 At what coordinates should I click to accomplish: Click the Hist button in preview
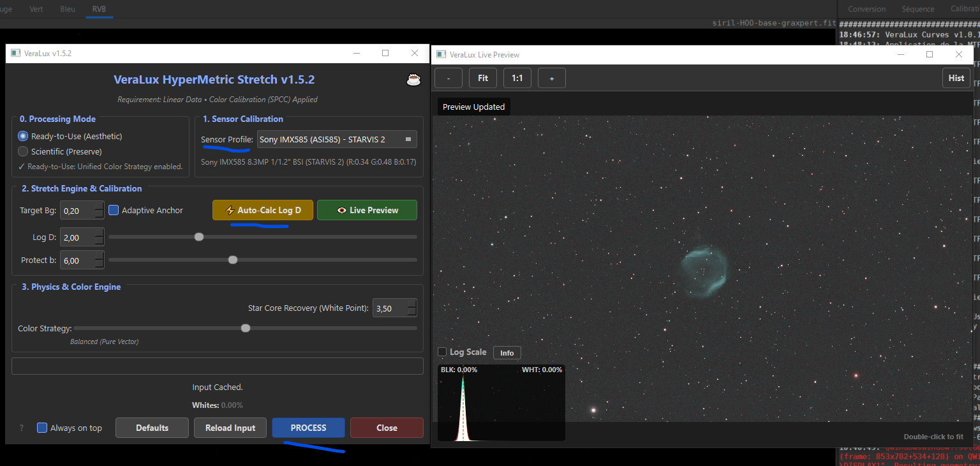(x=956, y=78)
